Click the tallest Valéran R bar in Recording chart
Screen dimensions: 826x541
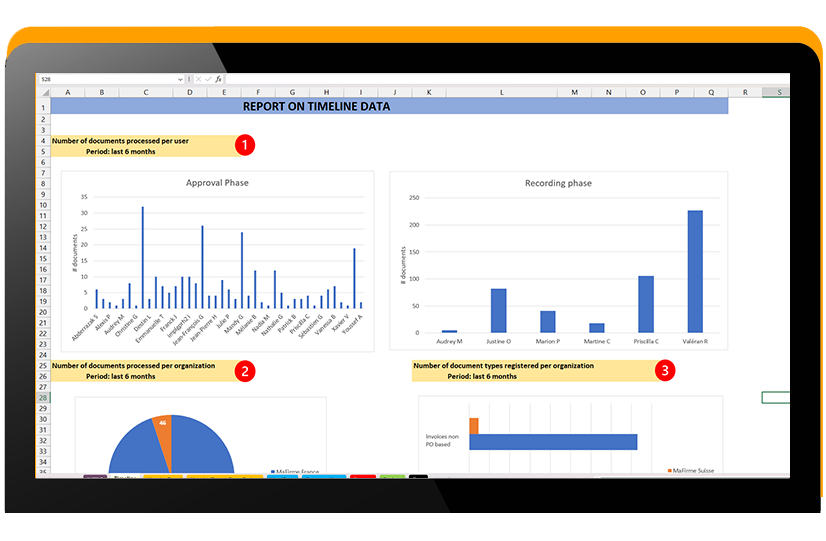click(695, 271)
